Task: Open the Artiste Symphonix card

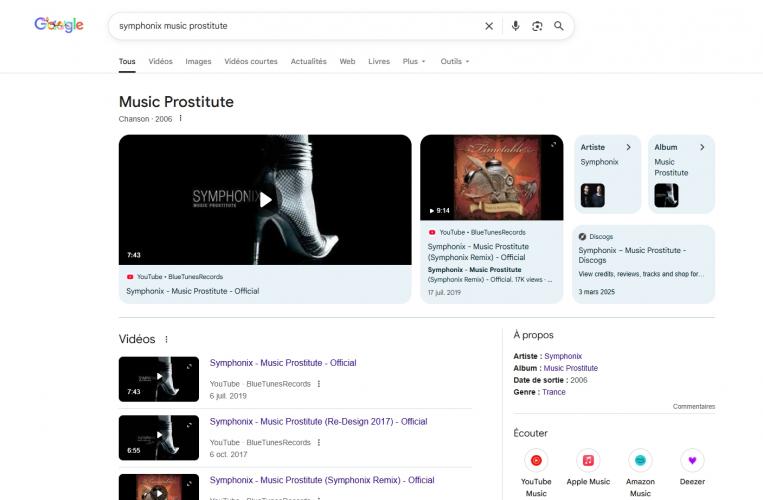Action: point(607,174)
